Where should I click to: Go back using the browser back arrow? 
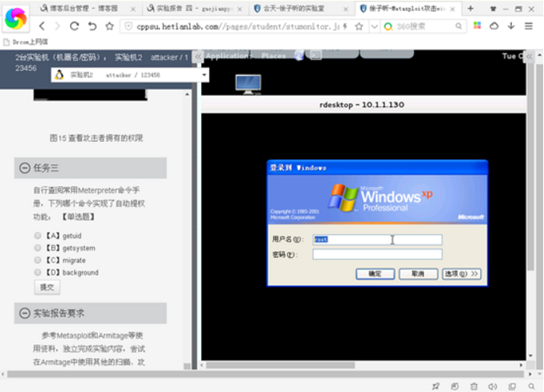[x=42, y=26]
